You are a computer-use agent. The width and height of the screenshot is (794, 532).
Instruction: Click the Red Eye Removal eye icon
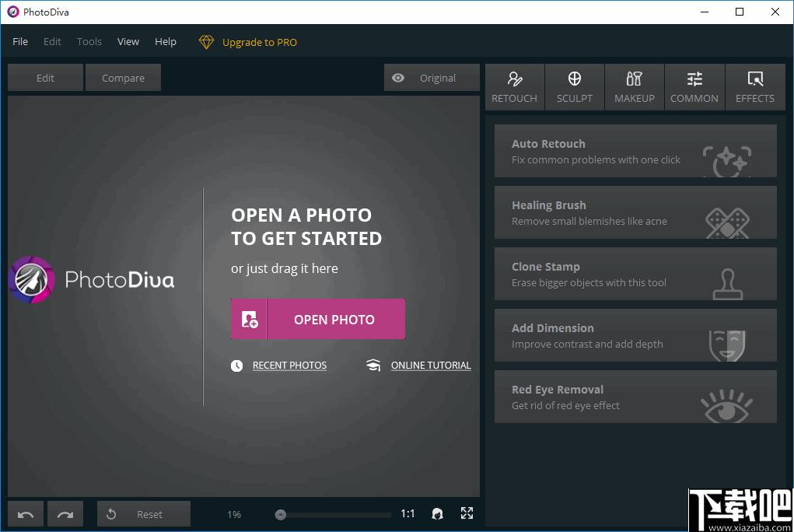[x=726, y=406]
